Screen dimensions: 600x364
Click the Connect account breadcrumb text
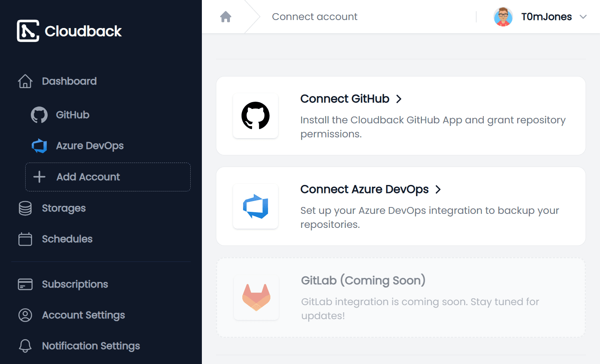pyautogui.click(x=314, y=17)
